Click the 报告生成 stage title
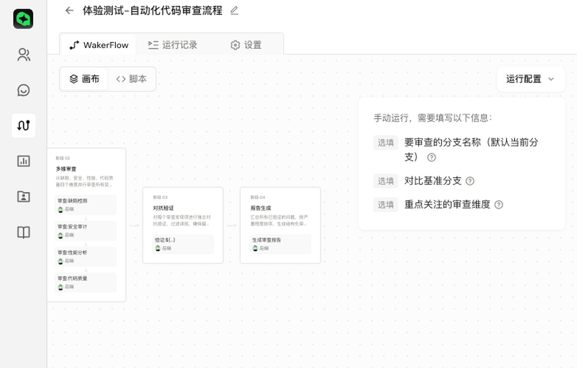The height and width of the screenshot is (368, 588). pyautogui.click(x=261, y=208)
